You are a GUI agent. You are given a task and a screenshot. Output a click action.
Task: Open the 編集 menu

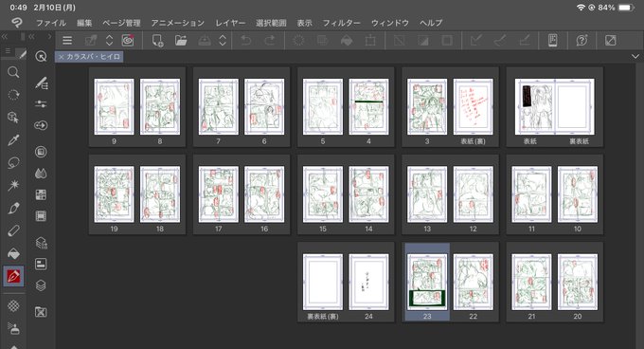click(x=84, y=23)
